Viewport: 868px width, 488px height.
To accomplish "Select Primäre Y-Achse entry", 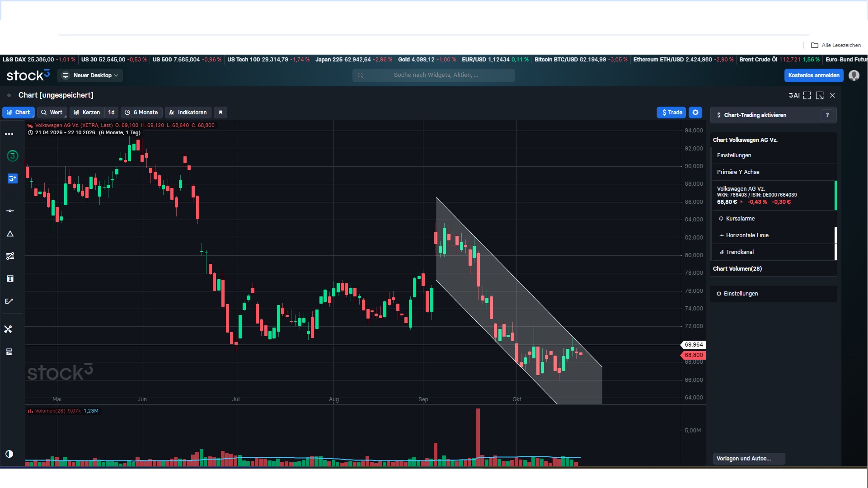I will click(x=773, y=172).
